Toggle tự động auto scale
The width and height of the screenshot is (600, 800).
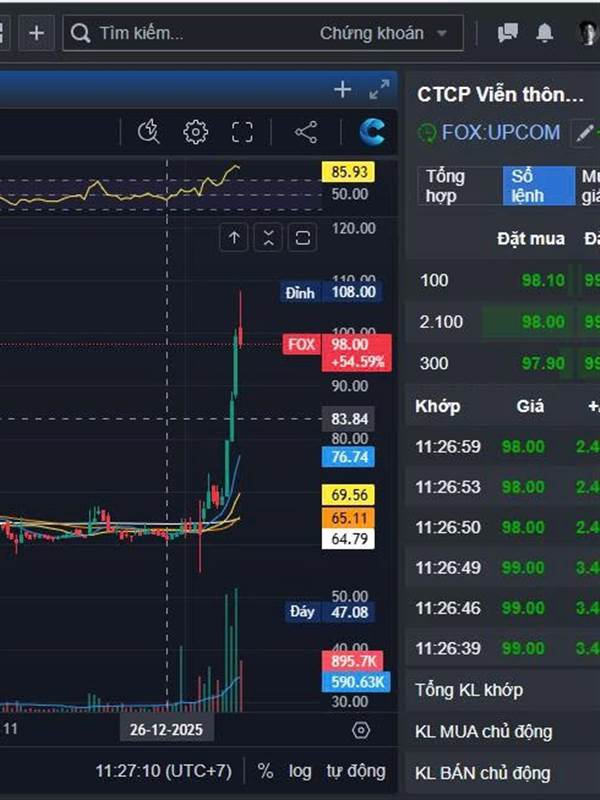click(x=356, y=770)
